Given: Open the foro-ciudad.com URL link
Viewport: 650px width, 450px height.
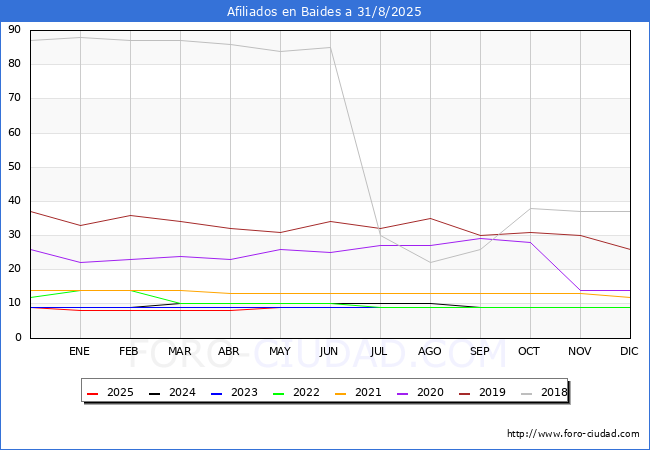Looking at the screenshot, I should (x=573, y=434).
